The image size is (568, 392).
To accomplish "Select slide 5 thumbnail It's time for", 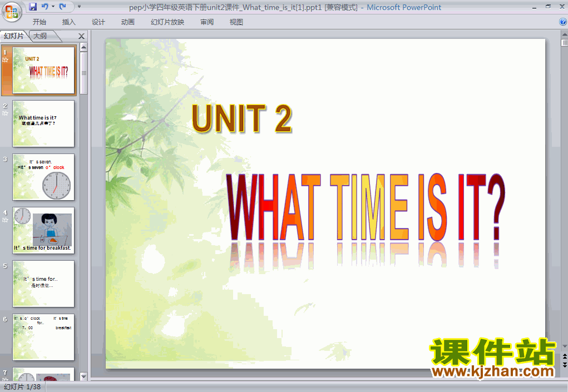I will [43, 284].
